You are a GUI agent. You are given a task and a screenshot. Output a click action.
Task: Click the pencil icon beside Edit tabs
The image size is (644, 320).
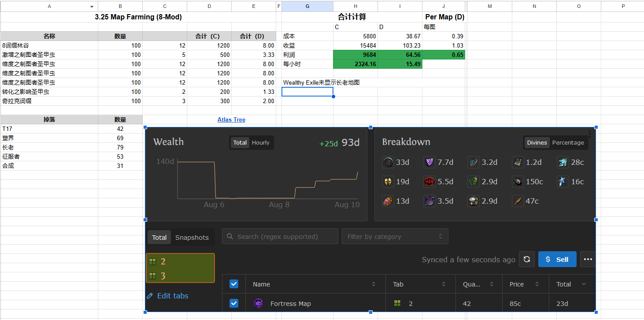150,296
